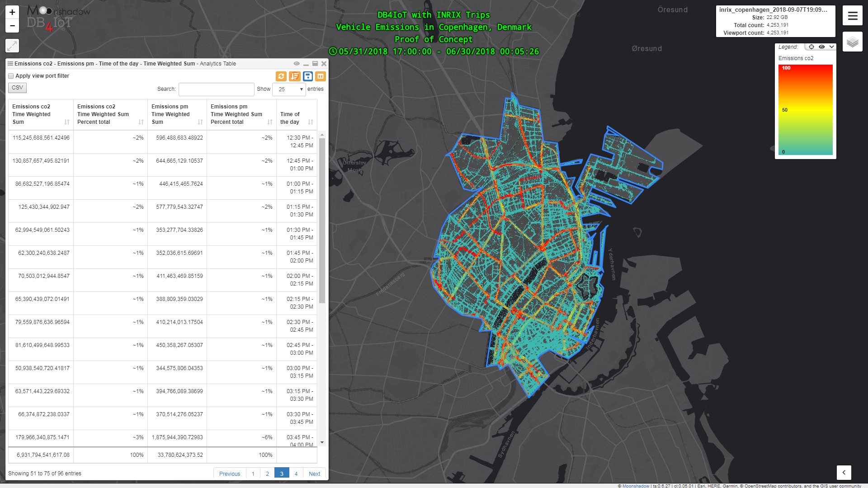Refresh the analytics table data
868x488 pixels.
[x=281, y=76]
